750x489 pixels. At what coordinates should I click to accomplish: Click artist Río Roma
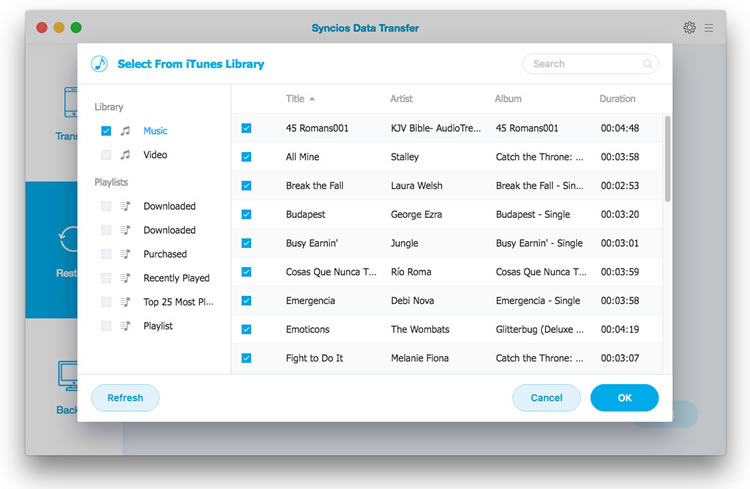coord(411,272)
